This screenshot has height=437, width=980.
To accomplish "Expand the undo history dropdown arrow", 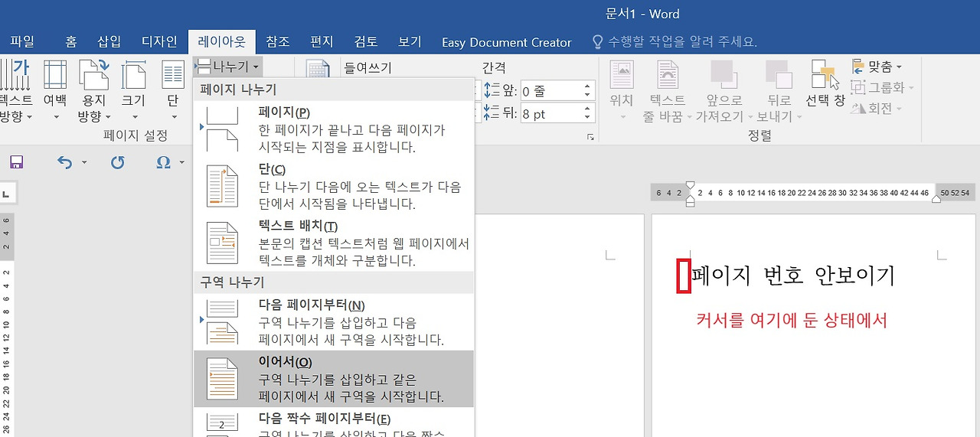I will [x=84, y=162].
